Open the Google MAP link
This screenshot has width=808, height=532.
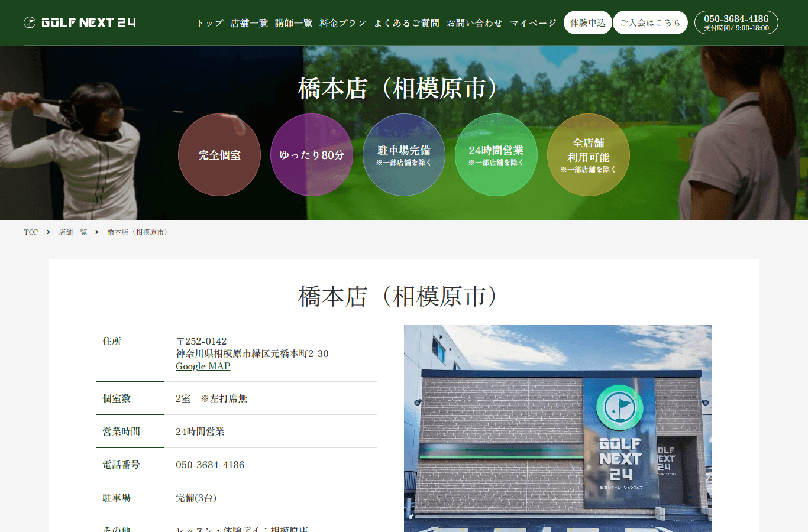[x=203, y=366]
